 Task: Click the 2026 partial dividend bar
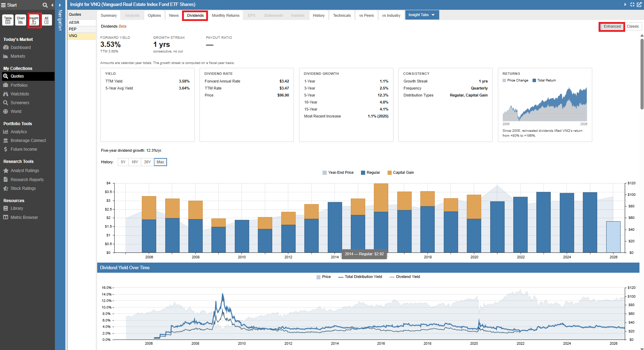tap(613, 237)
